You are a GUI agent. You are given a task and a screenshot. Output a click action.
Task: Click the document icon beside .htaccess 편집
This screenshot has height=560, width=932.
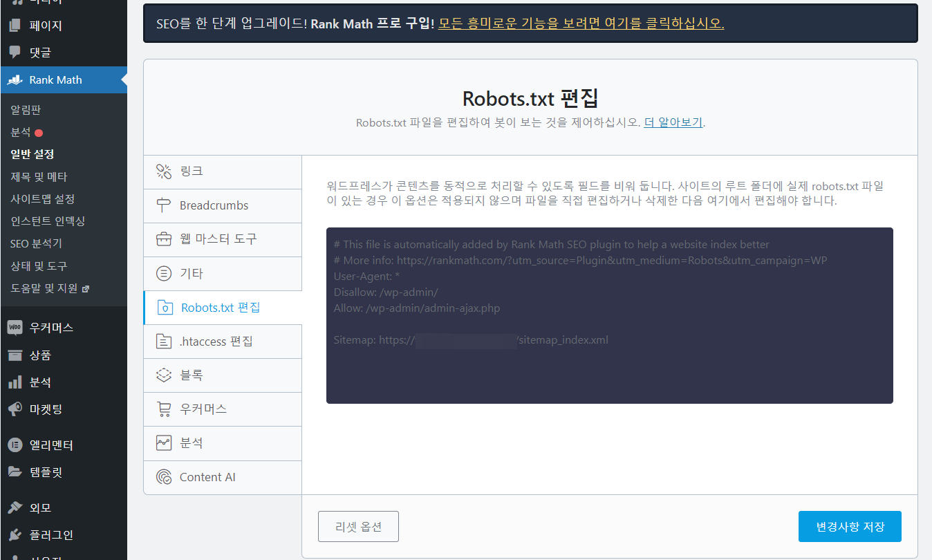tap(163, 342)
